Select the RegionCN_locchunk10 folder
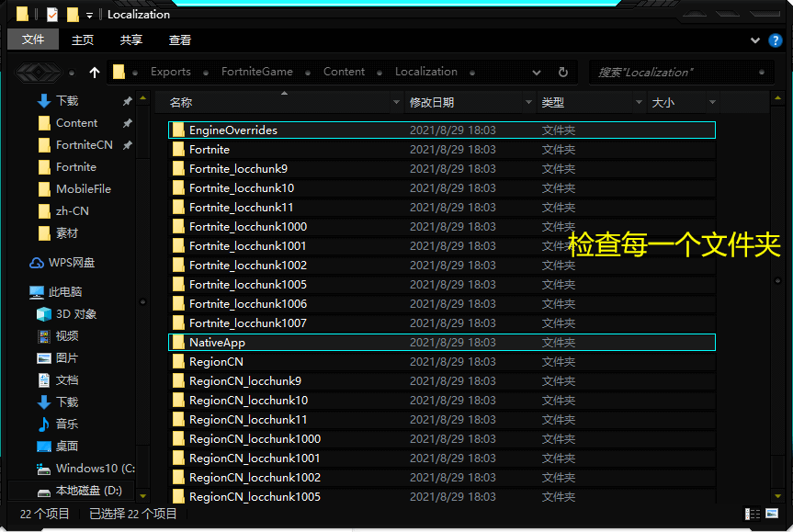 441,401
